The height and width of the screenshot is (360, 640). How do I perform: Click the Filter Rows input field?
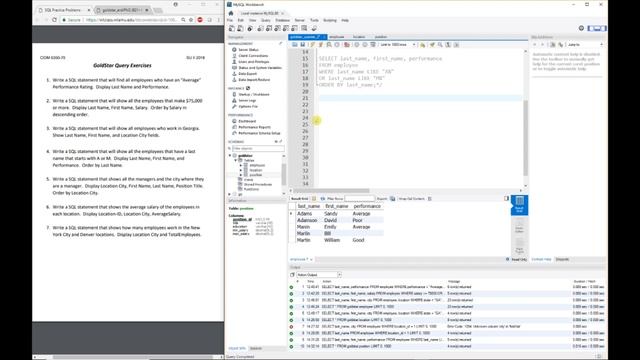(x=359, y=199)
